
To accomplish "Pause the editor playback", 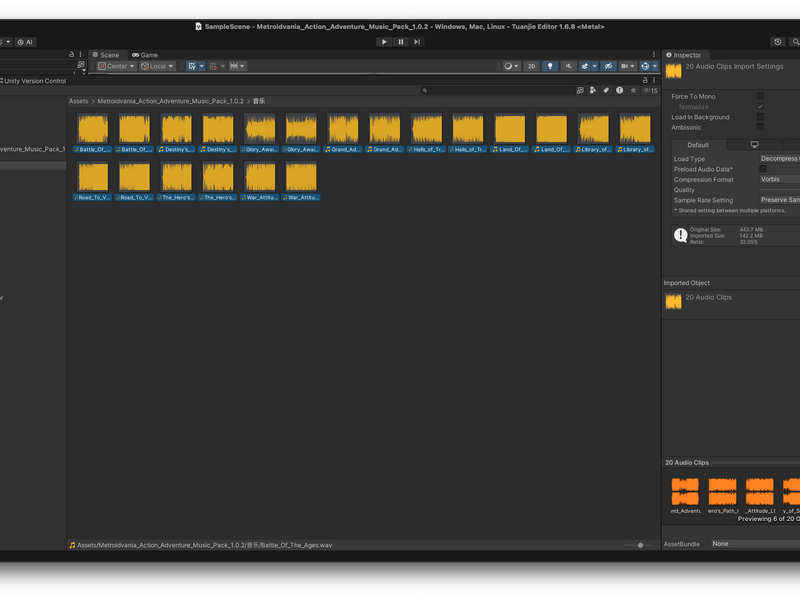I will tap(401, 42).
